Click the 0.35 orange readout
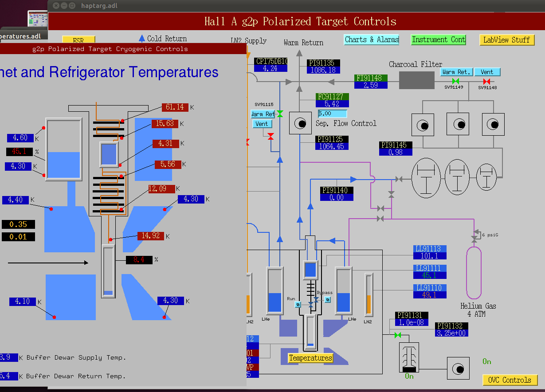 coord(18,224)
